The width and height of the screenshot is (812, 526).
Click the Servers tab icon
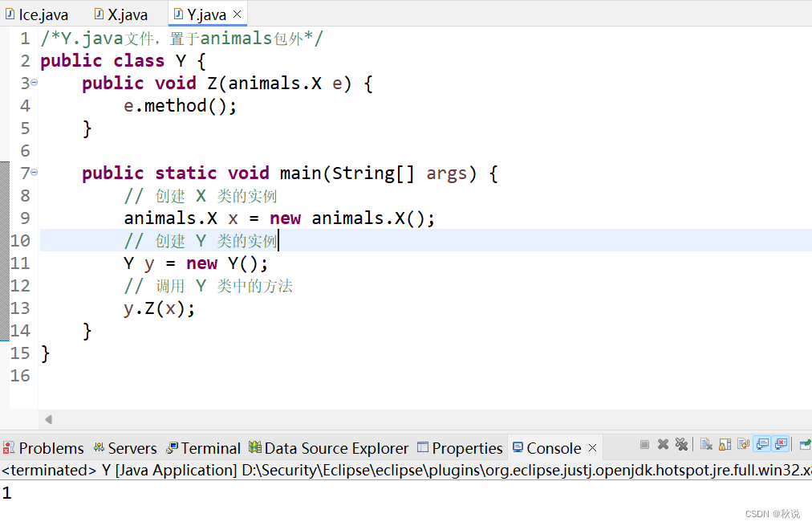(x=99, y=447)
